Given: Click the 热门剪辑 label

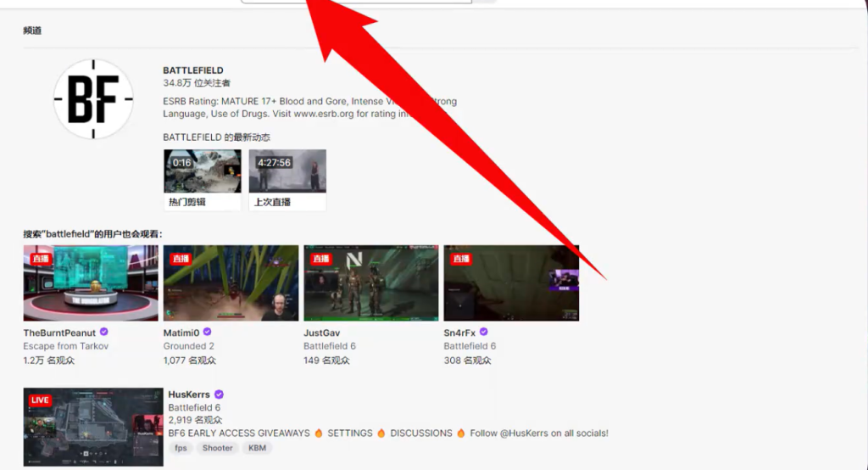Looking at the screenshot, I should point(187,202).
